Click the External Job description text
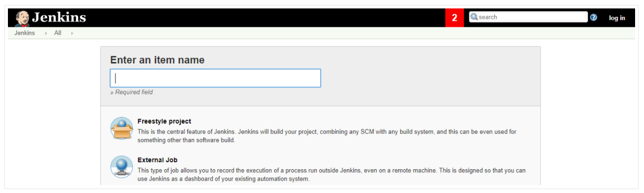Viewport: 644px width, 193px height. pos(331,175)
